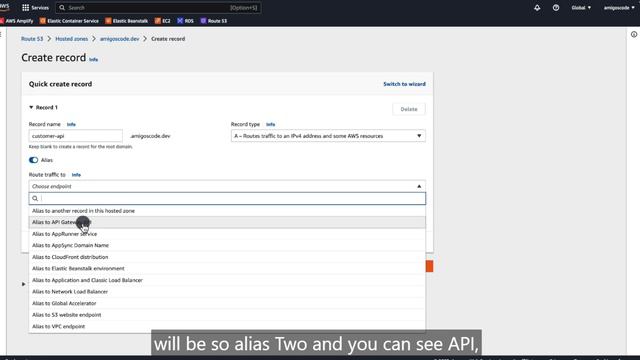Go to Route 53 breadcrumb
The width and height of the screenshot is (640, 360).
click(x=32, y=39)
